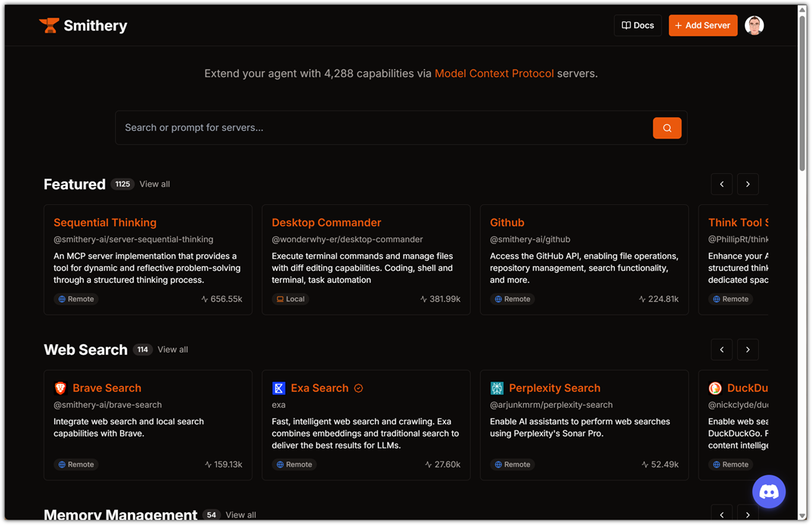Open the DuckDuckGo server card

[x=734, y=425]
